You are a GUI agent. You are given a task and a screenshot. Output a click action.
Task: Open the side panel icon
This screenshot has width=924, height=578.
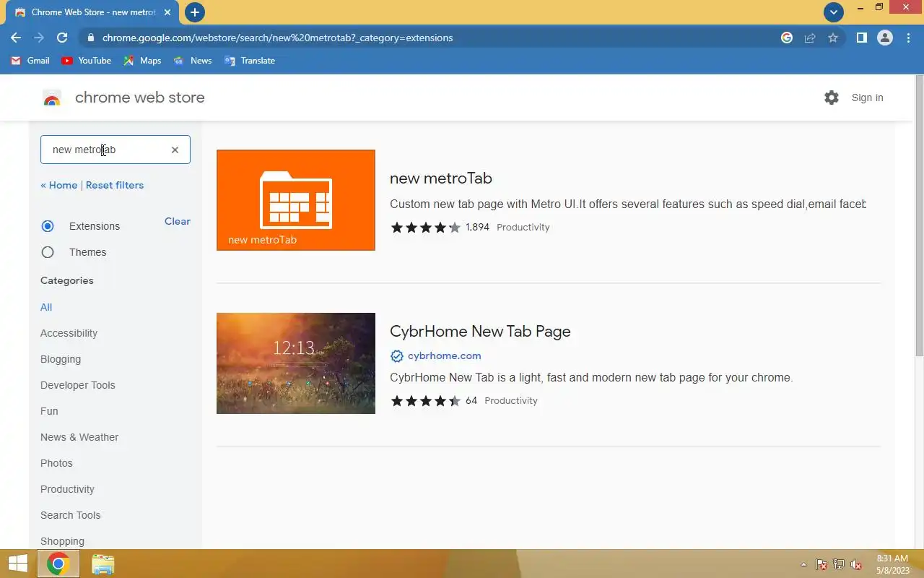(861, 38)
